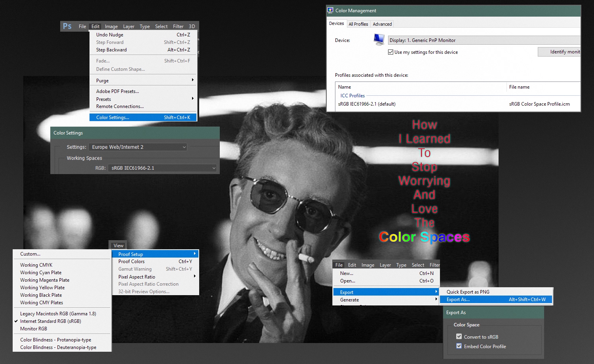Select Working Yellow Plate
This screenshot has height=364, width=594.
(x=62, y=288)
